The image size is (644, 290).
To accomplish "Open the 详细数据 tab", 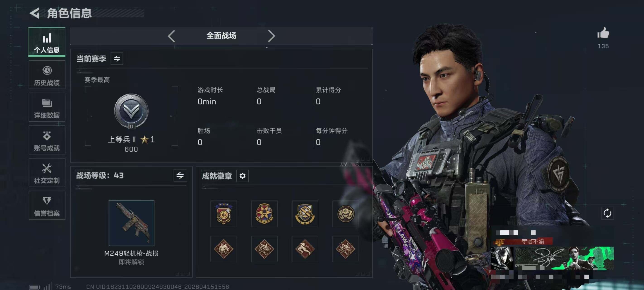I will [x=47, y=107].
